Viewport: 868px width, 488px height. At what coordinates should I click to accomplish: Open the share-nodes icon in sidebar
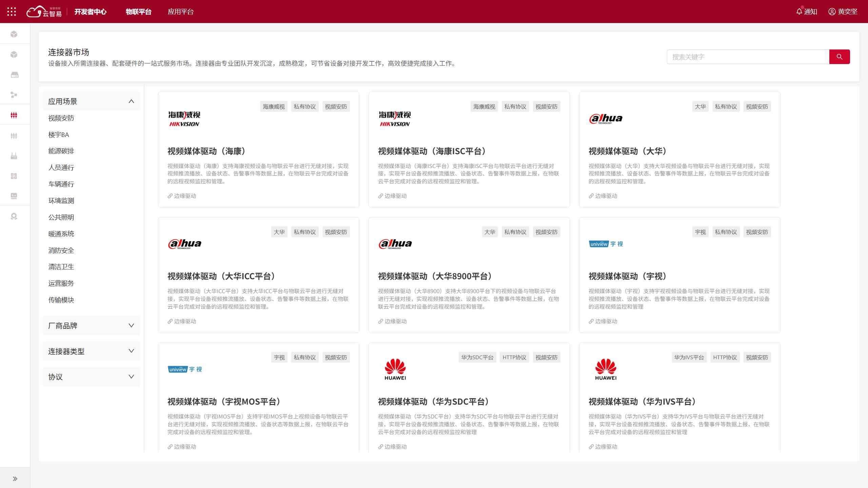coord(14,95)
